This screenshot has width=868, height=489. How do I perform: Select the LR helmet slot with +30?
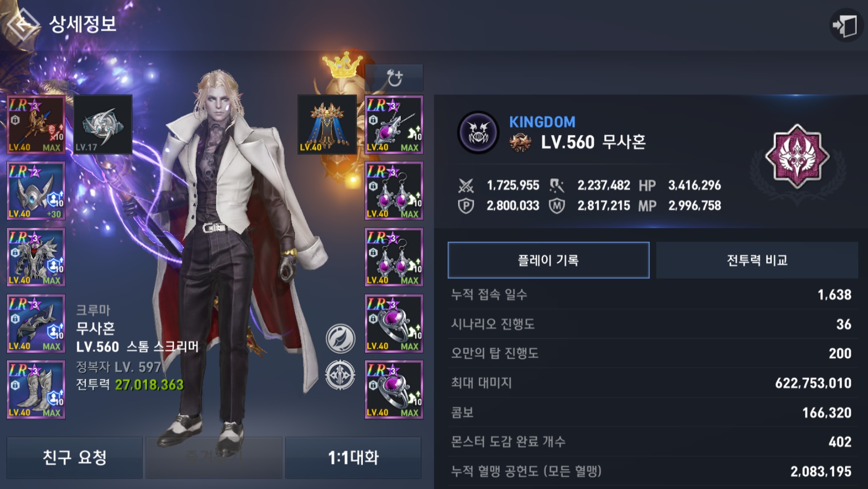coord(36,191)
